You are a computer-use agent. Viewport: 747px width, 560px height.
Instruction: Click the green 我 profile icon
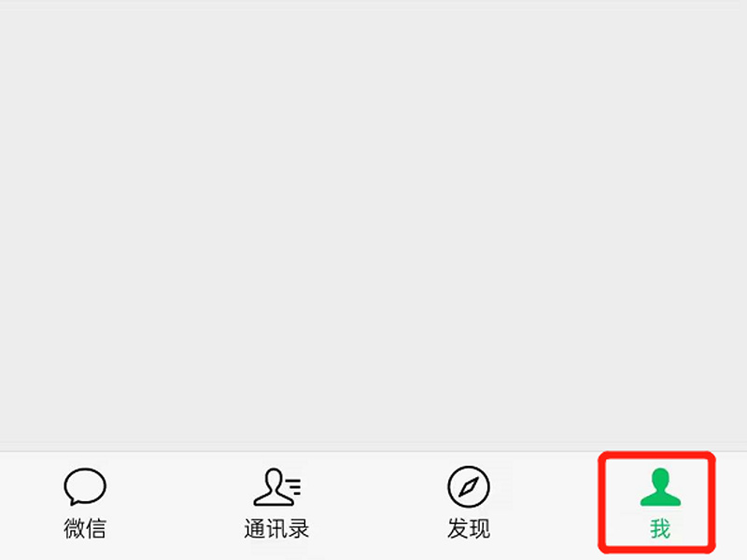point(660,486)
